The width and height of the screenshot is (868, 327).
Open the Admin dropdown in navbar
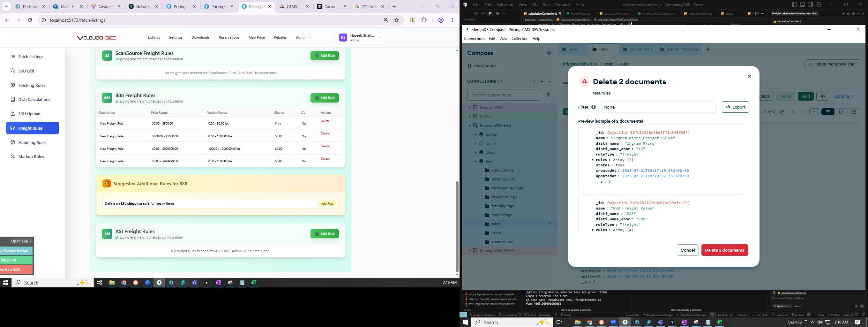[303, 37]
